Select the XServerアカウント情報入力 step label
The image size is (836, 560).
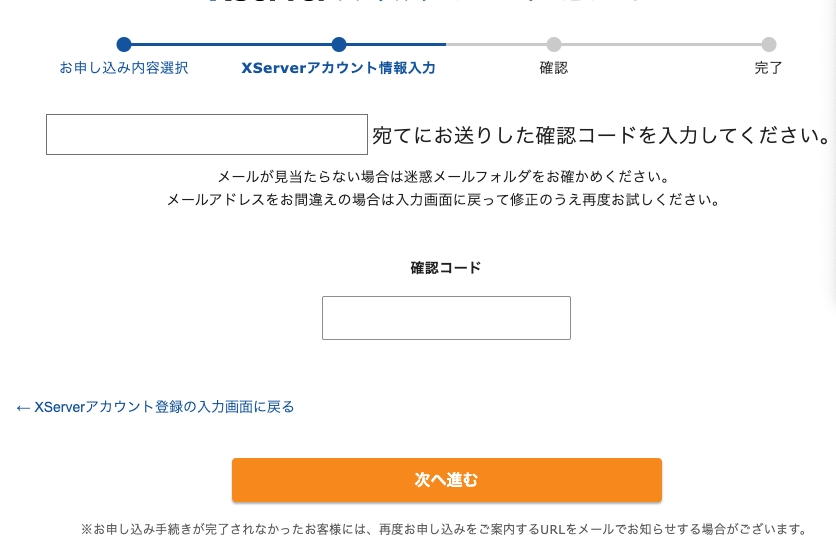(339, 68)
